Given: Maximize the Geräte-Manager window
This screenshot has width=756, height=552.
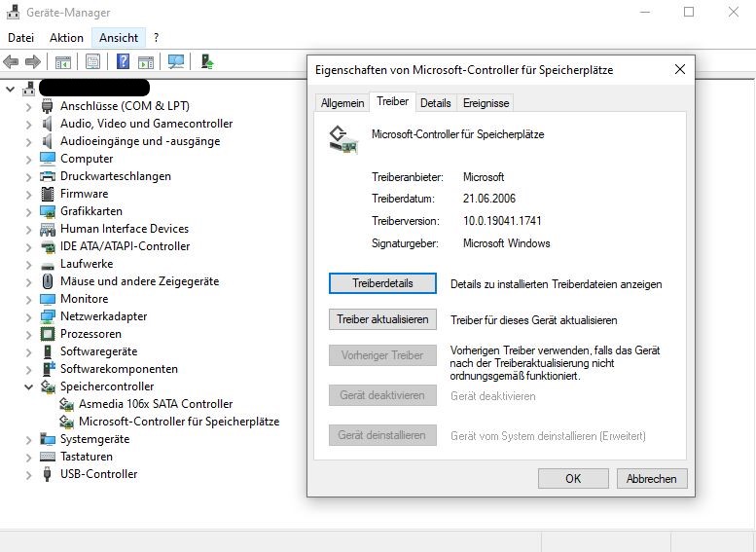Looking at the screenshot, I should (689, 12).
